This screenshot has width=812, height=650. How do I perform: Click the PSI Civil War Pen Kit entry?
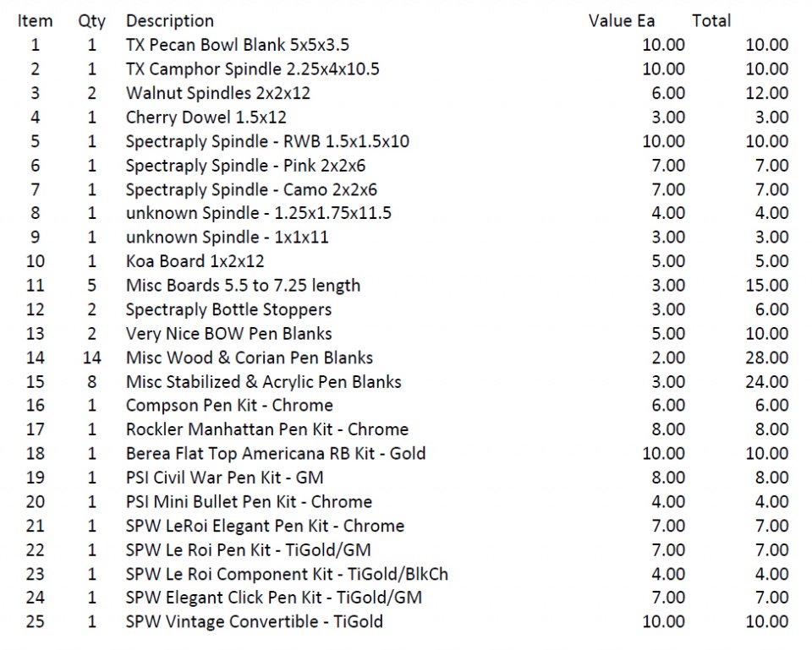(224, 478)
